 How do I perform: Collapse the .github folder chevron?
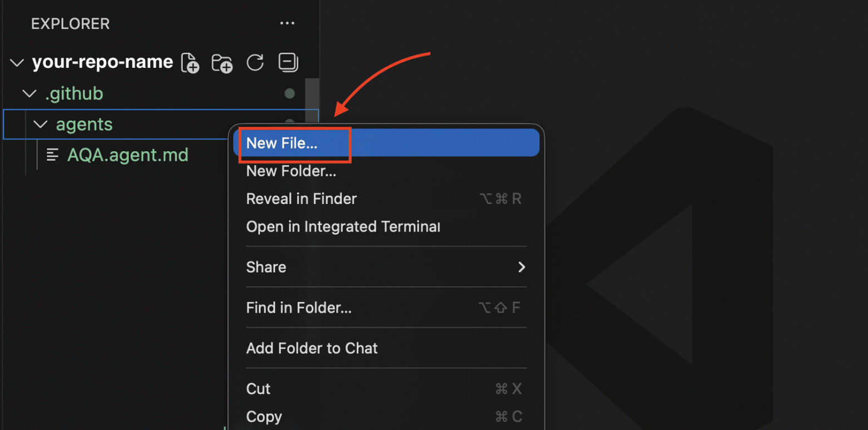[29, 93]
